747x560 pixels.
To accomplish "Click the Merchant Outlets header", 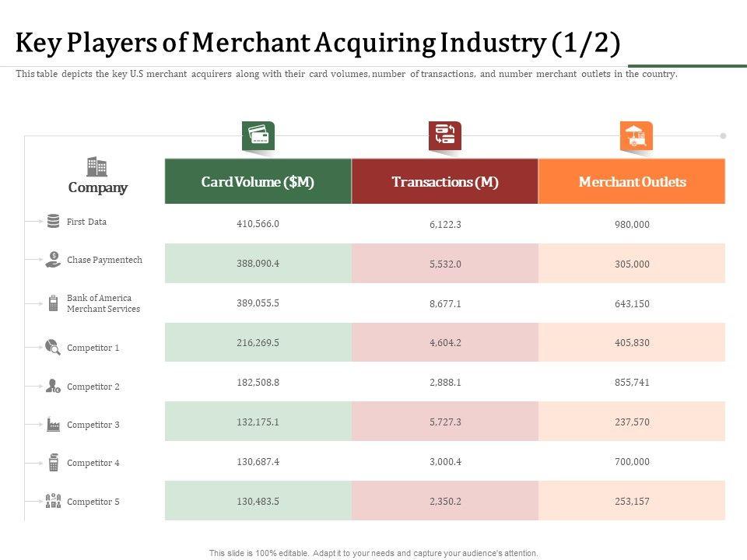I will point(632,182).
